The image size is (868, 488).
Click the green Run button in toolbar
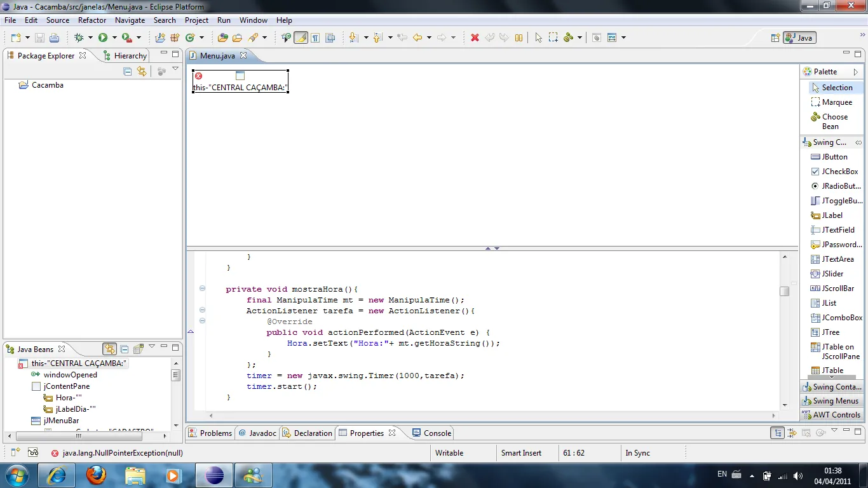[x=103, y=38]
